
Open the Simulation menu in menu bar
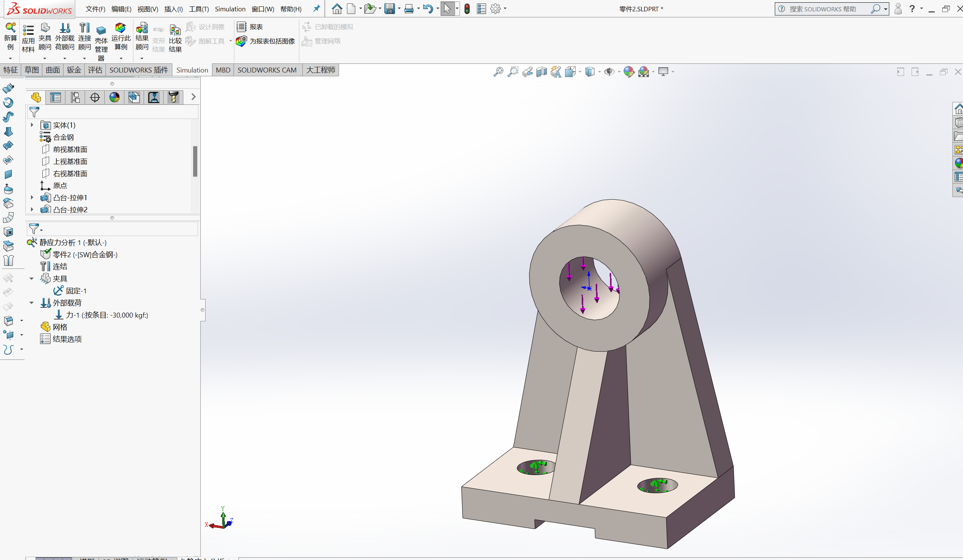pos(230,9)
